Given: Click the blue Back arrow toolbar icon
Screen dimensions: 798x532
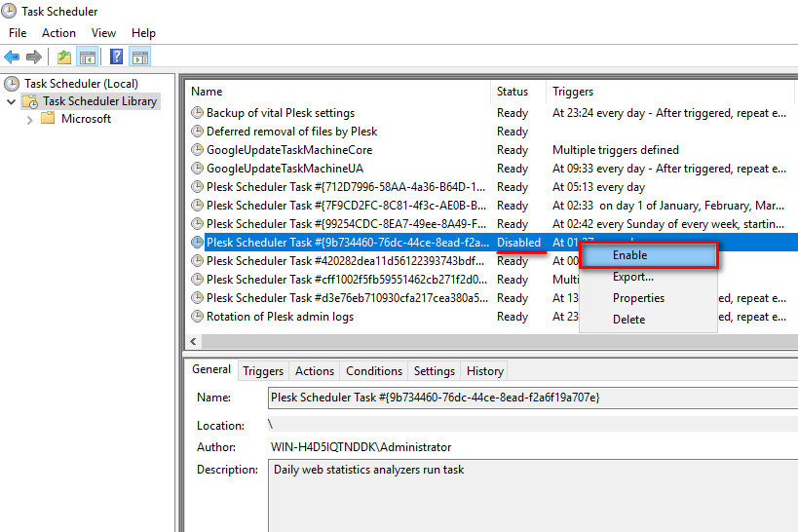Looking at the screenshot, I should pyautogui.click(x=12, y=57).
